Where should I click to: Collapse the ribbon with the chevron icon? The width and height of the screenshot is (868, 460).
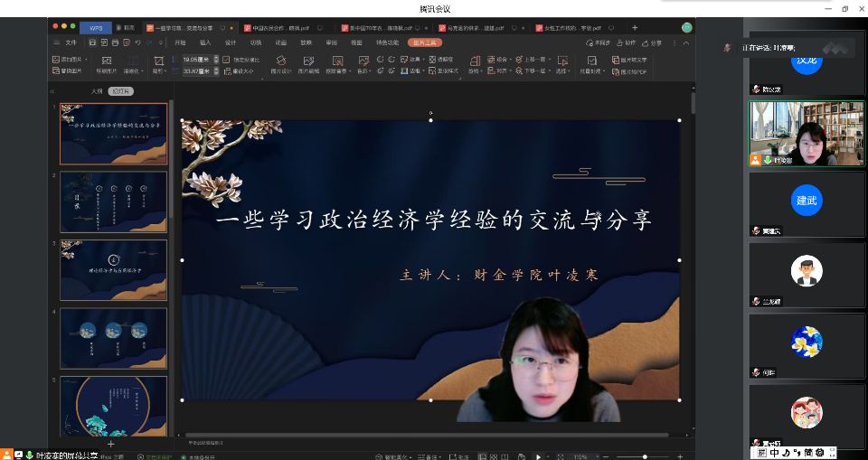[x=686, y=42]
